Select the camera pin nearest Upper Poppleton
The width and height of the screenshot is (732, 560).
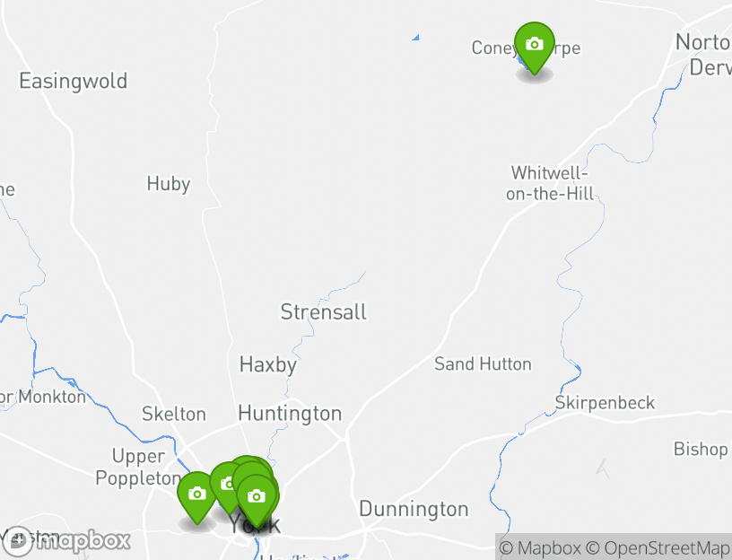pyautogui.click(x=197, y=497)
